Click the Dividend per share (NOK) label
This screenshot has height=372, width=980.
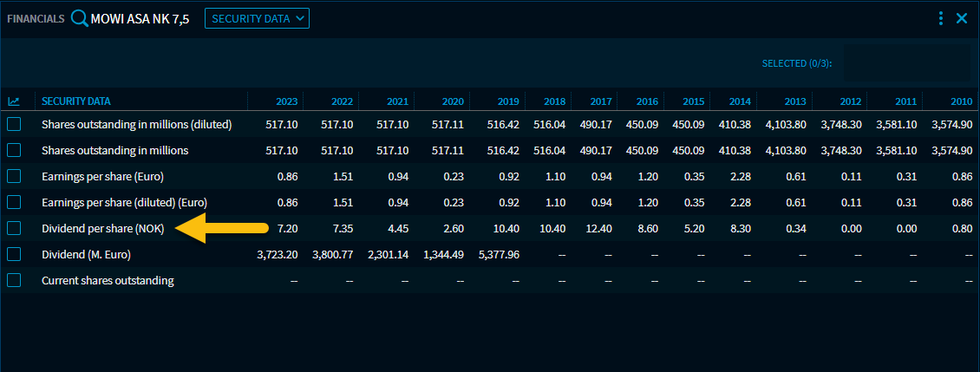pos(108,229)
